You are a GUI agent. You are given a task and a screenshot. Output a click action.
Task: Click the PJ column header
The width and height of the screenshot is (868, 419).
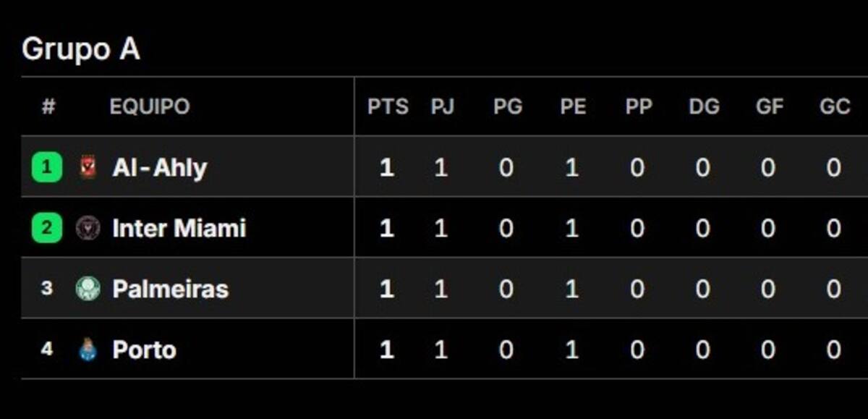(x=443, y=107)
